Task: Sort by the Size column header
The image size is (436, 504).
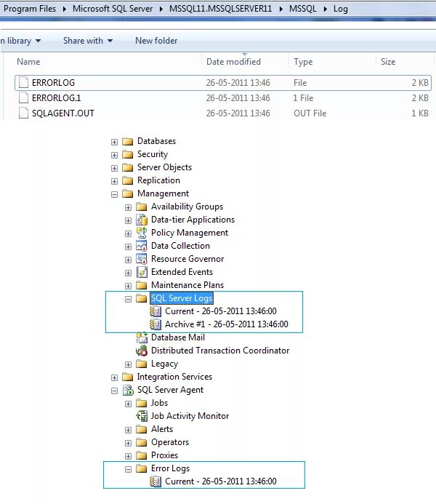Action: pyautogui.click(x=388, y=62)
